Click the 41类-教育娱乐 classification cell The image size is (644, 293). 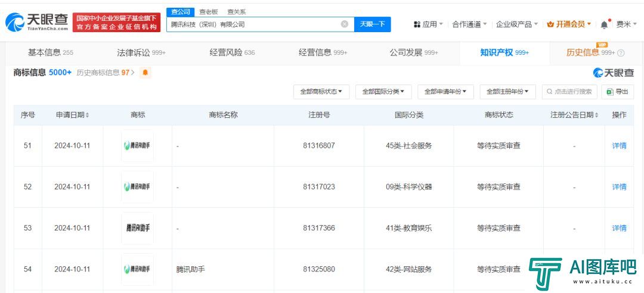pos(408,227)
